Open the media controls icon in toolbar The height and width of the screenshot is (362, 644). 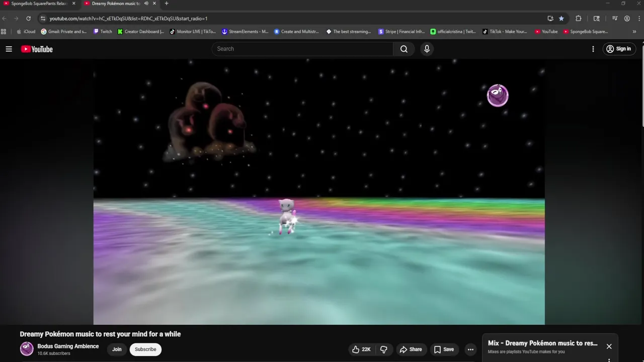coord(615,19)
